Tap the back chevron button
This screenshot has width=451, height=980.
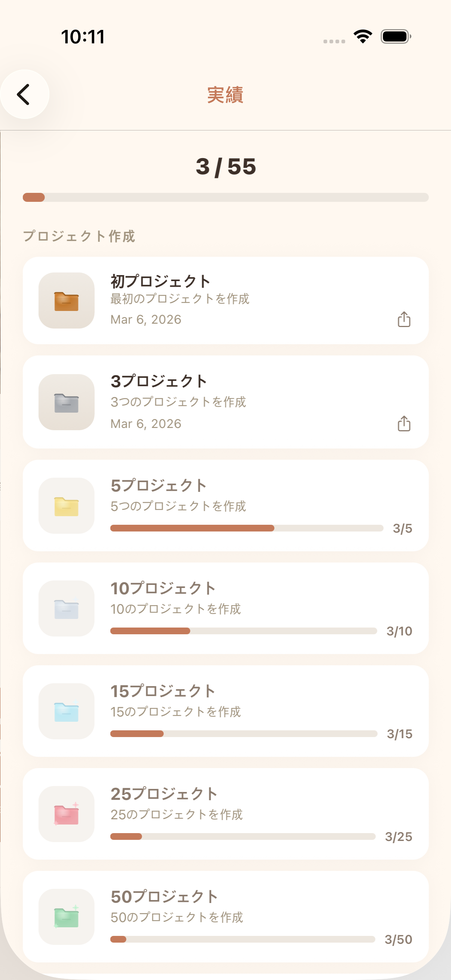click(24, 94)
